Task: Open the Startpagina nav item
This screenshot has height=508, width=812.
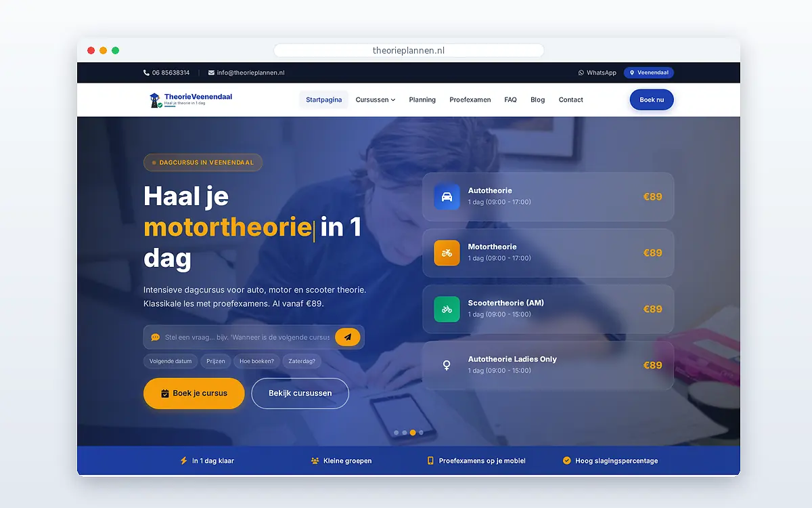Action: (x=323, y=100)
